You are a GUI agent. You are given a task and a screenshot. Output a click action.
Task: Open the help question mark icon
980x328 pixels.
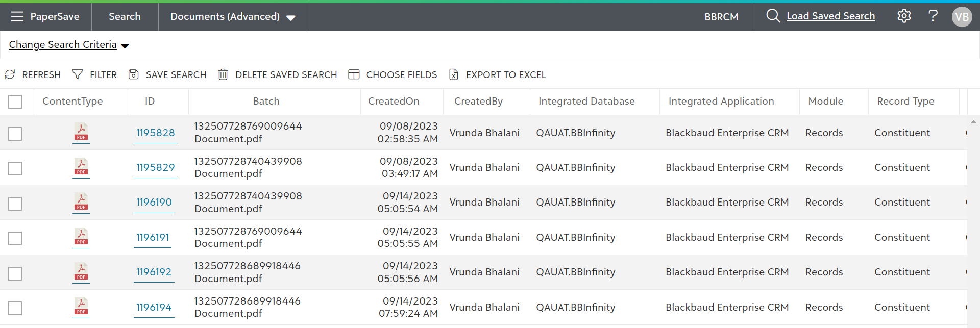coord(933,16)
